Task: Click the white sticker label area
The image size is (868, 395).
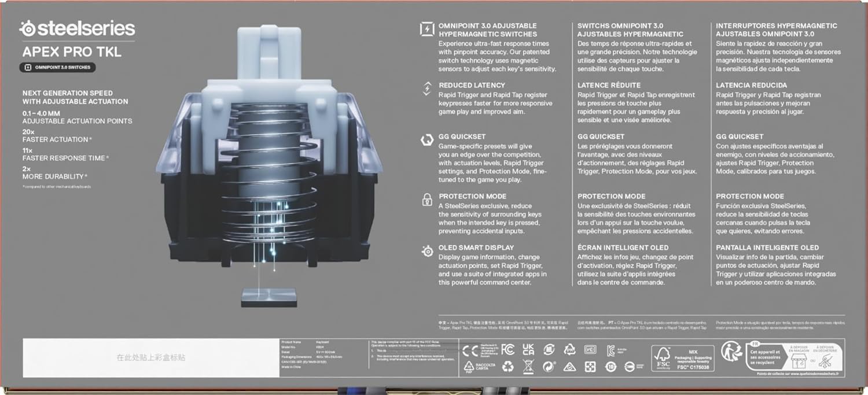Action: point(150,358)
